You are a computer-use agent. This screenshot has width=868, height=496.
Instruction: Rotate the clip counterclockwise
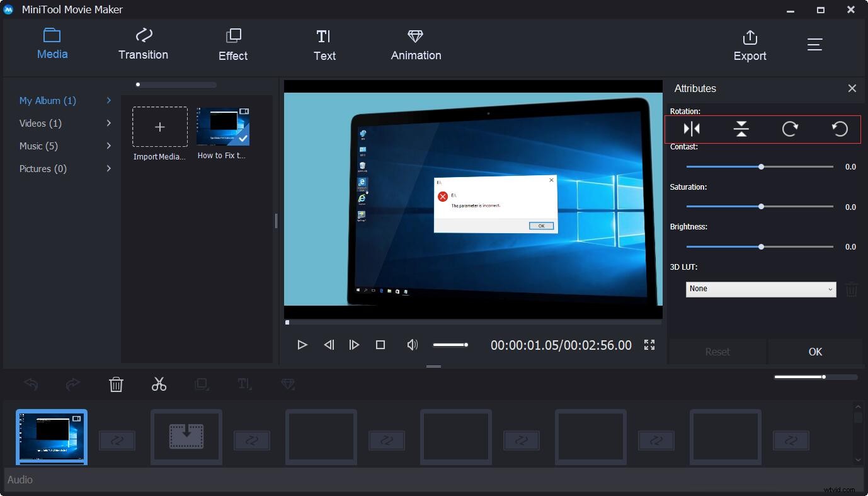coord(839,129)
